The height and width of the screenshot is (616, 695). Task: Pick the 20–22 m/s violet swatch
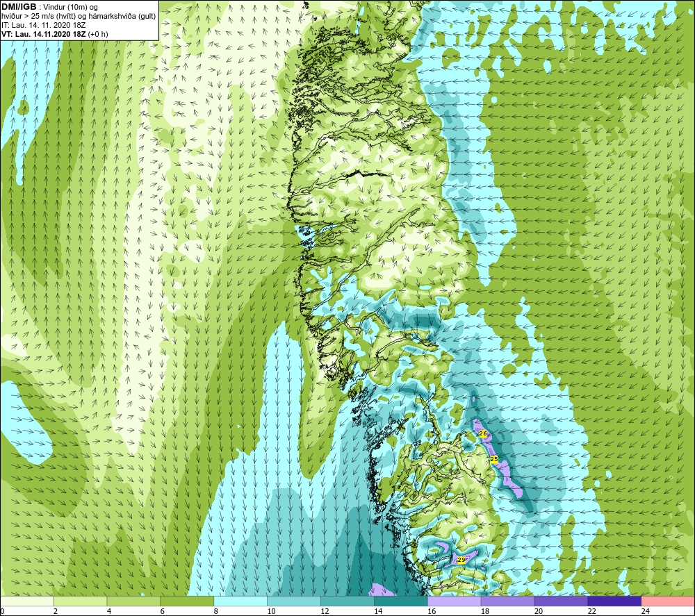[x=561, y=601]
